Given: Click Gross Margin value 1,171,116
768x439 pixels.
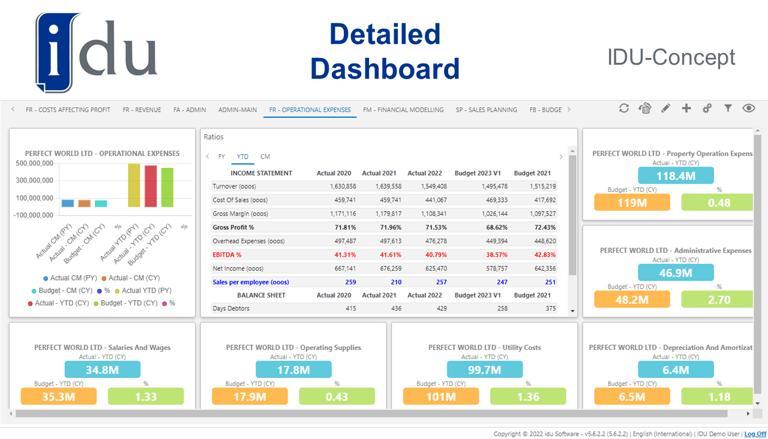Looking at the screenshot, I should (343, 214).
